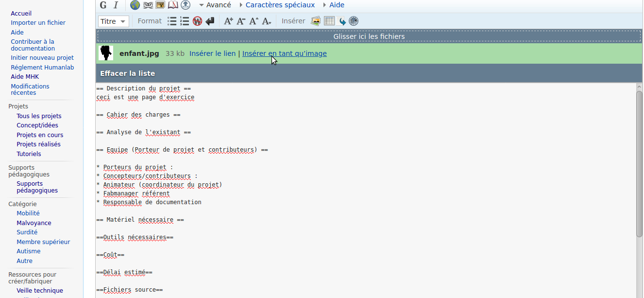Open the Titre heading dropdown
Image resolution: width=644 pixels, height=298 pixels.
tap(114, 21)
